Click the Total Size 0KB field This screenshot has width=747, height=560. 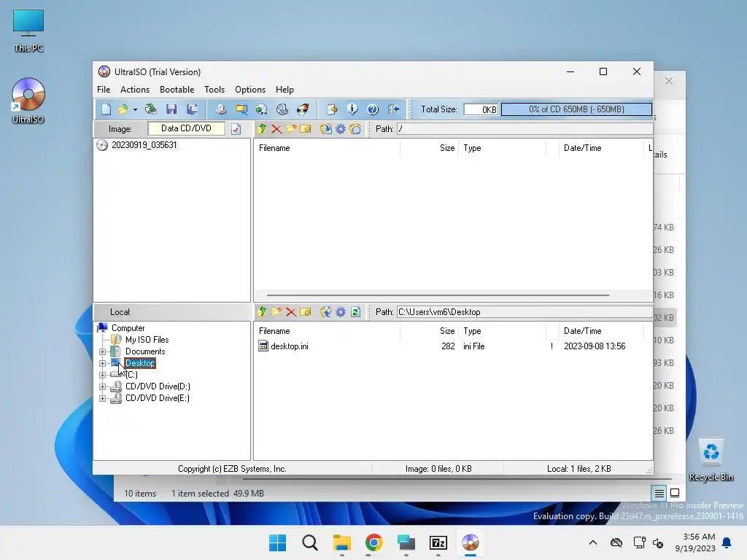pos(481,109)
